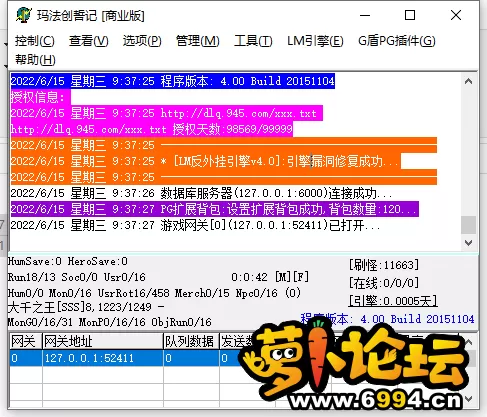
Task: Select the 程序版本 4.00 Build log line
Action: [172, 81]
